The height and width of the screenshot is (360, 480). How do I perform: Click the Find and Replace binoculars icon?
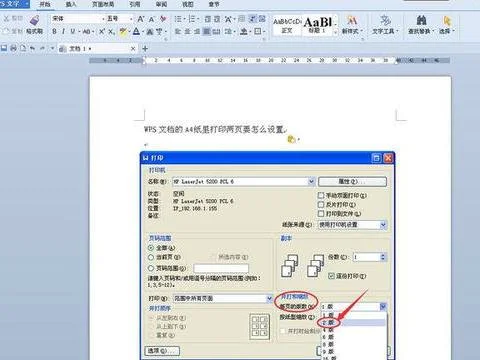421,21
